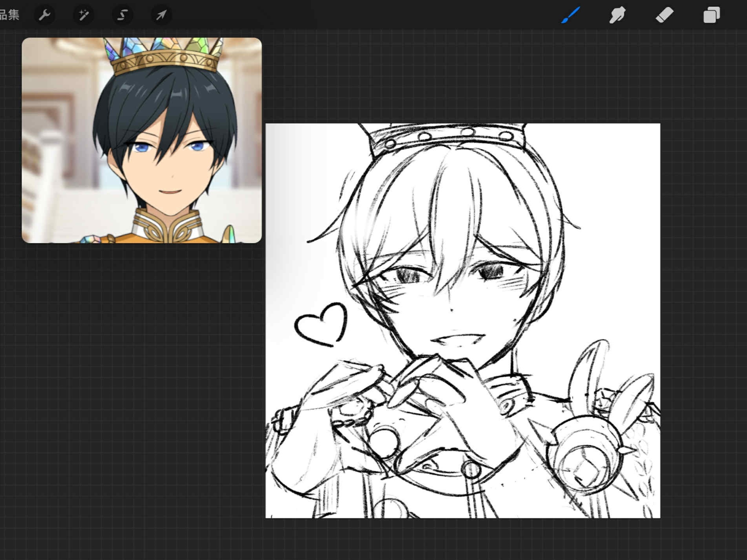Screen dimensions: 747x560
Task: Select the Smudge finger tool
Action: [617, 15]
